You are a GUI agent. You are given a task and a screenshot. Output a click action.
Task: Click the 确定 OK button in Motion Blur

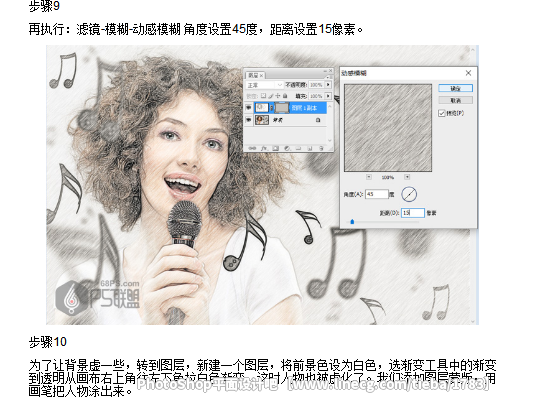[455, 88]
